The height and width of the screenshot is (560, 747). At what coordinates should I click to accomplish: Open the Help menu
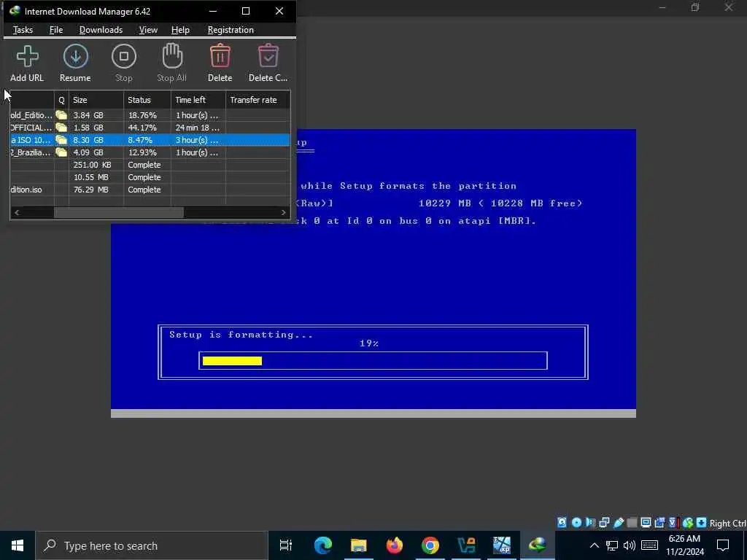tap(180, 29)
